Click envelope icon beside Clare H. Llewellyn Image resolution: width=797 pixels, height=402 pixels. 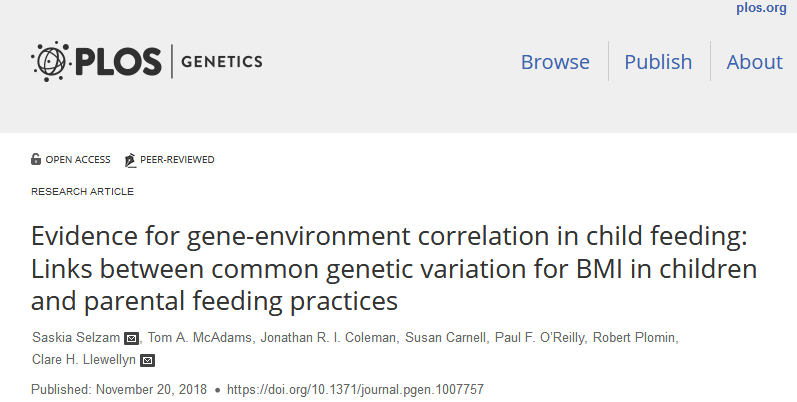[x=147, y=360]
